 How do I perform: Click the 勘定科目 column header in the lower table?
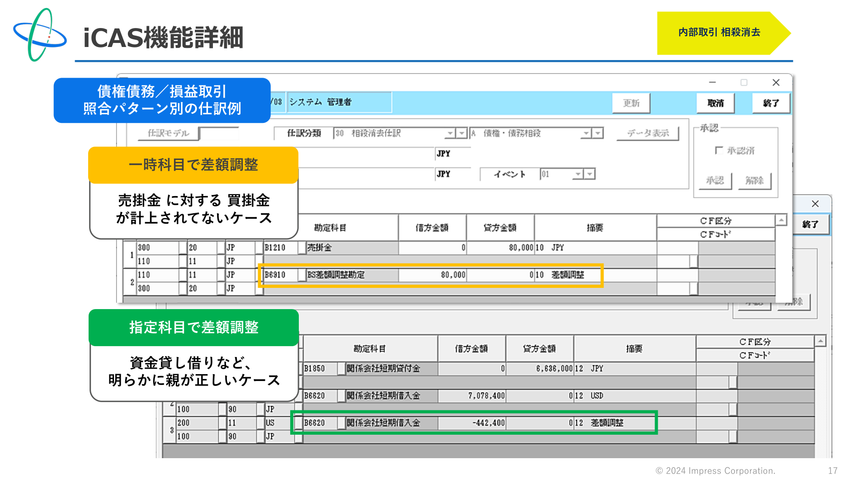370,349
